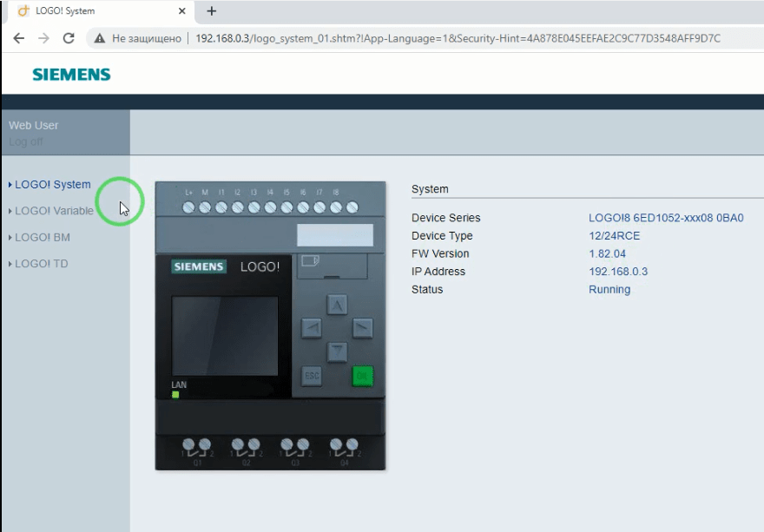Click the not-secure warning icon
This screenshot has height=532, width=764.
tap(100, 38)
